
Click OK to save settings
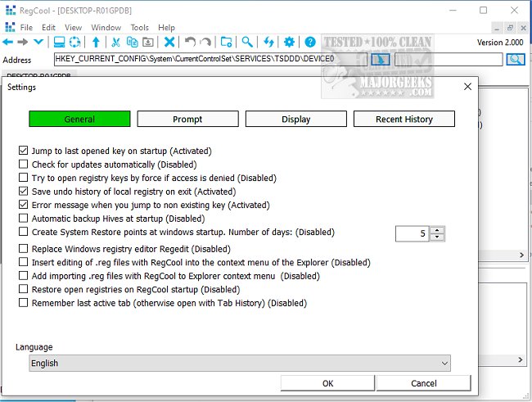(x=327, y=383)
